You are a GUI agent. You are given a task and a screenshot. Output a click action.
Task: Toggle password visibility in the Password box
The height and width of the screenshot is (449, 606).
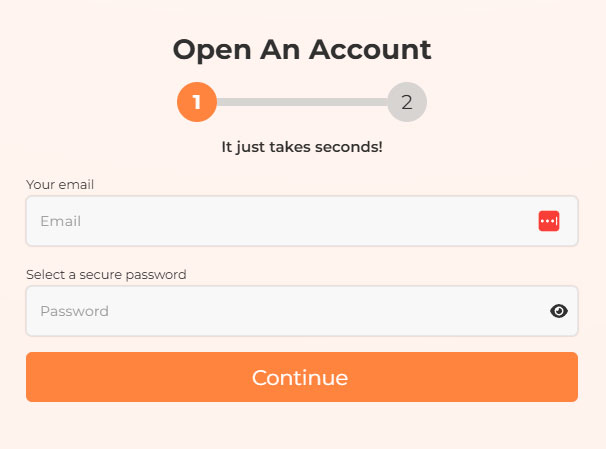point(558,311)
